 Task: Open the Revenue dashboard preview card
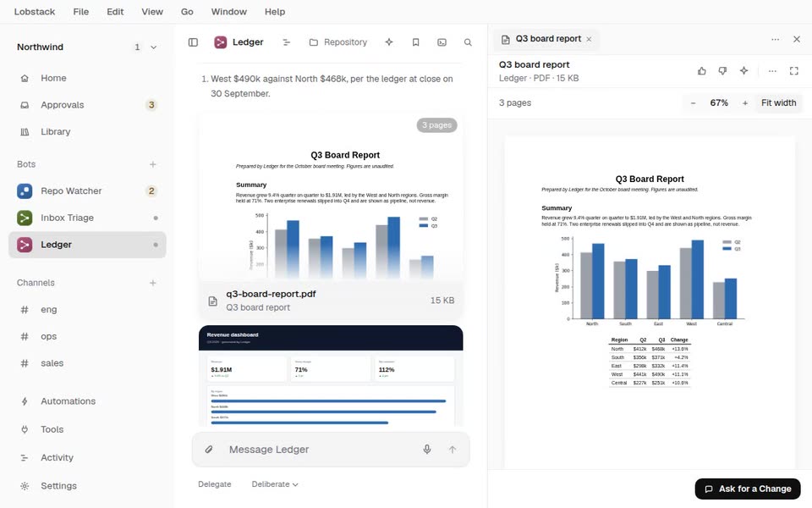[x=331, y=376]
